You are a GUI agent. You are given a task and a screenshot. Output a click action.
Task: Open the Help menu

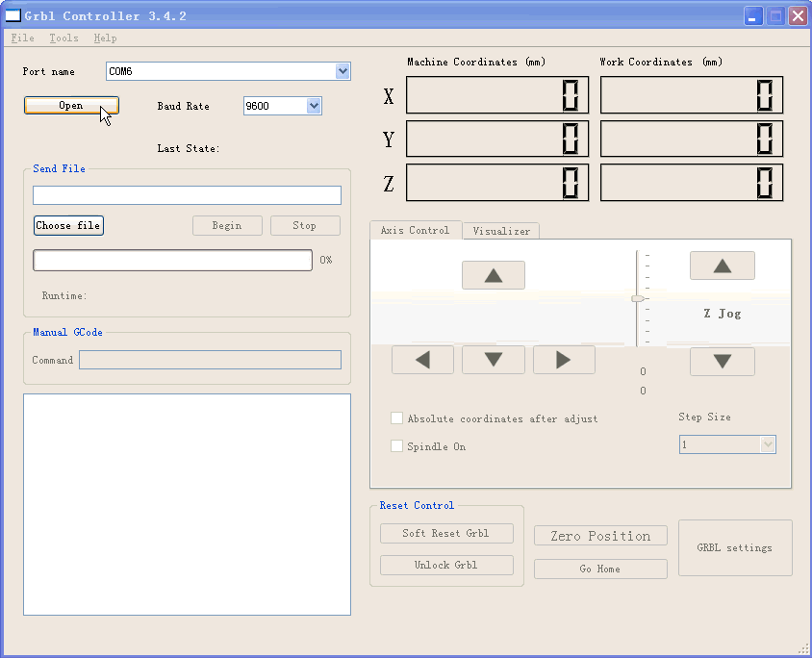point(105,38)
